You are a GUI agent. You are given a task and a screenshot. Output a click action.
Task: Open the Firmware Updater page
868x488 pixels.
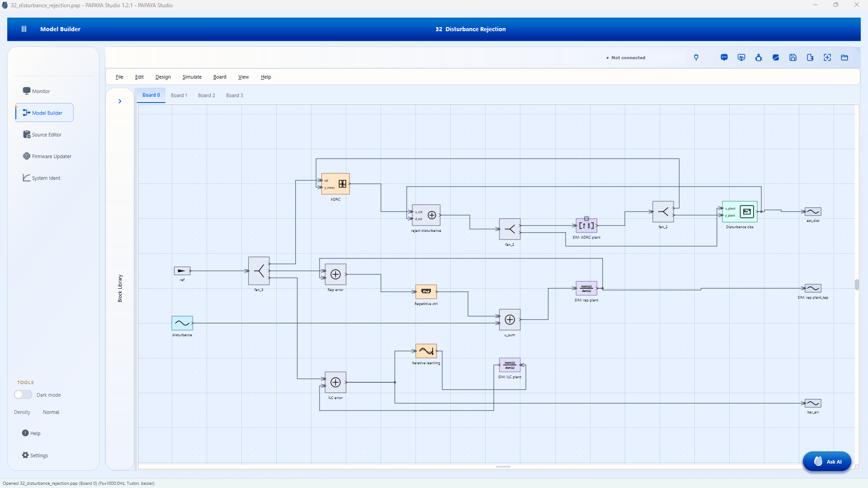(x=44, y=156)
